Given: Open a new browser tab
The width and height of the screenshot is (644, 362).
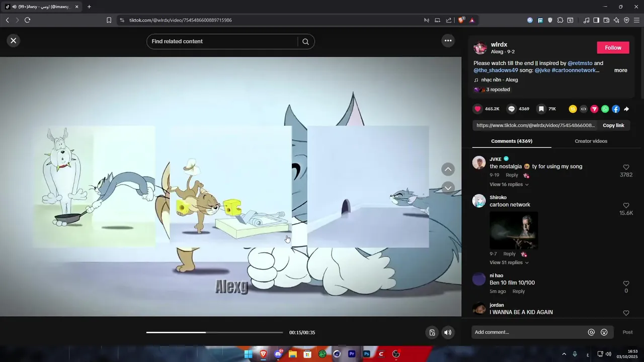Looking at the screenshot, I should point(89,7).
